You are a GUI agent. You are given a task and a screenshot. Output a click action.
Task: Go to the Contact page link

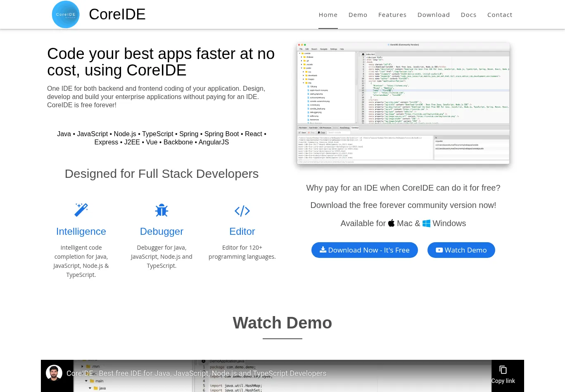point(499,15)
